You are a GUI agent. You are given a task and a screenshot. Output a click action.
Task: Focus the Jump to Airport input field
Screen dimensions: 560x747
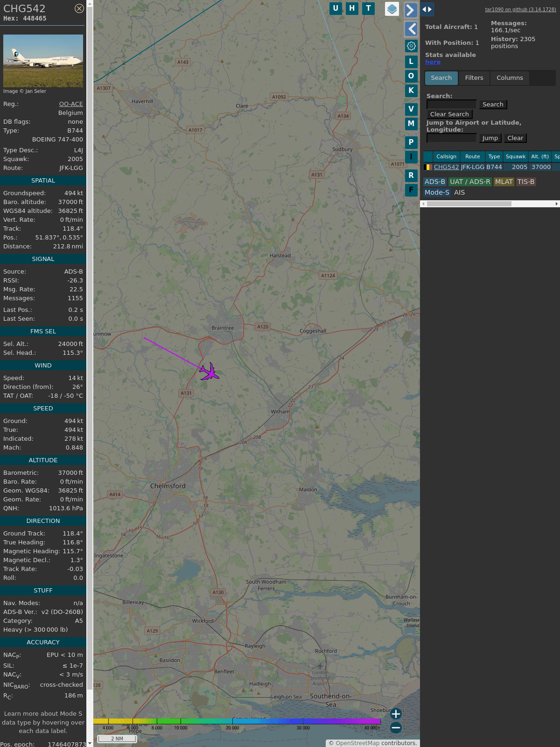(452, 138)
